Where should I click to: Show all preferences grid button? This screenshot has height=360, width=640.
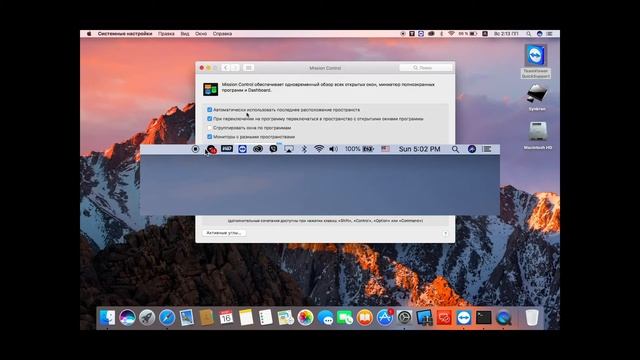click(x=249, y=68)
